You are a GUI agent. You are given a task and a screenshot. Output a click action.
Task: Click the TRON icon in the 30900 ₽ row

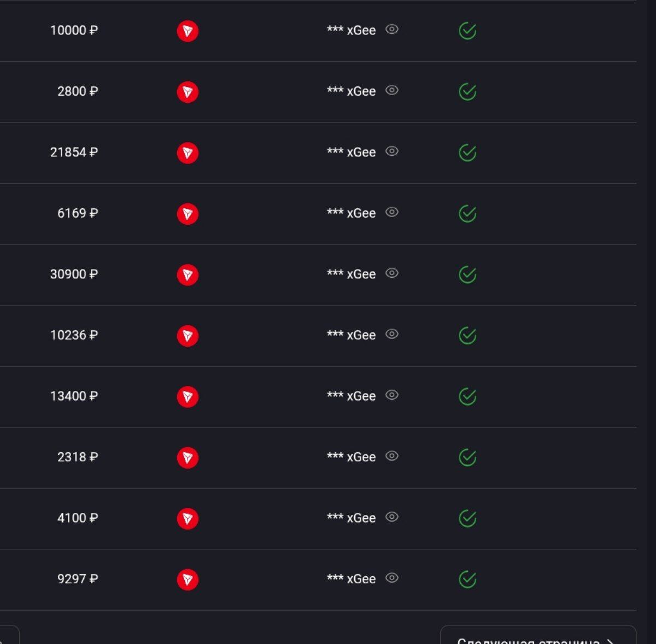[188, 275]
